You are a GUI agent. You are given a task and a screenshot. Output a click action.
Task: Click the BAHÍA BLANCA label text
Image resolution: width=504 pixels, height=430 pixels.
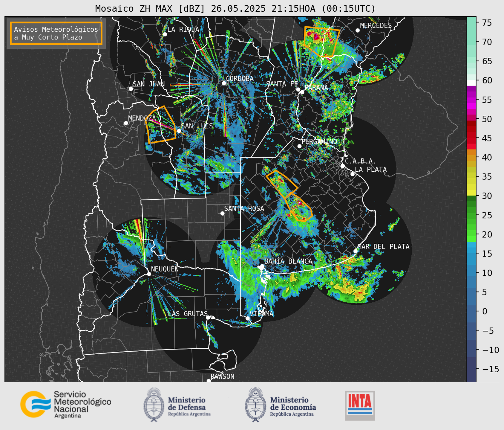coord(288,261)
